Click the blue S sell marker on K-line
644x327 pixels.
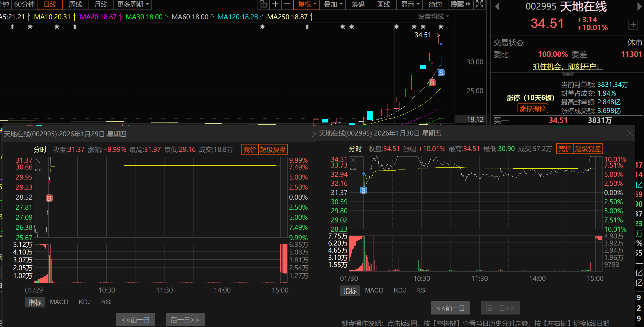pyautogui.click(x=441, y=73)
